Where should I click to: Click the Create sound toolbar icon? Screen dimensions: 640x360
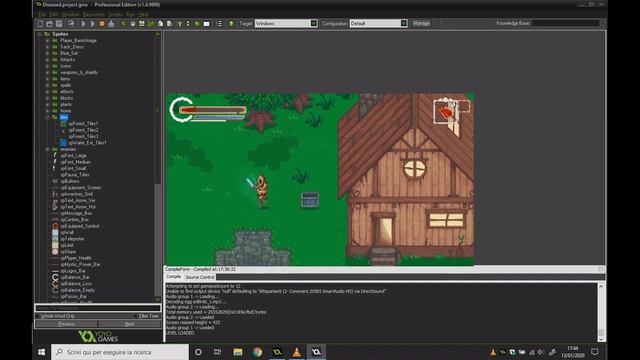click(133, 24)
